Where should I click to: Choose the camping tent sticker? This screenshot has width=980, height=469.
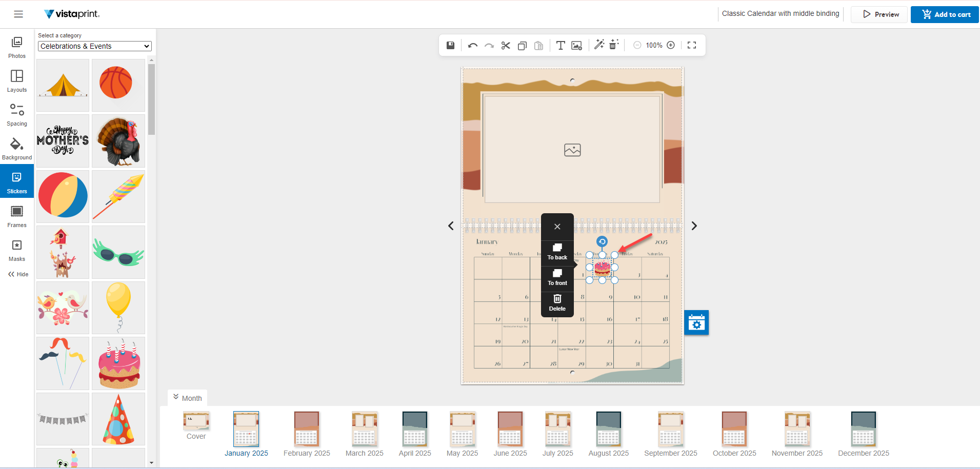coord(63,85)
